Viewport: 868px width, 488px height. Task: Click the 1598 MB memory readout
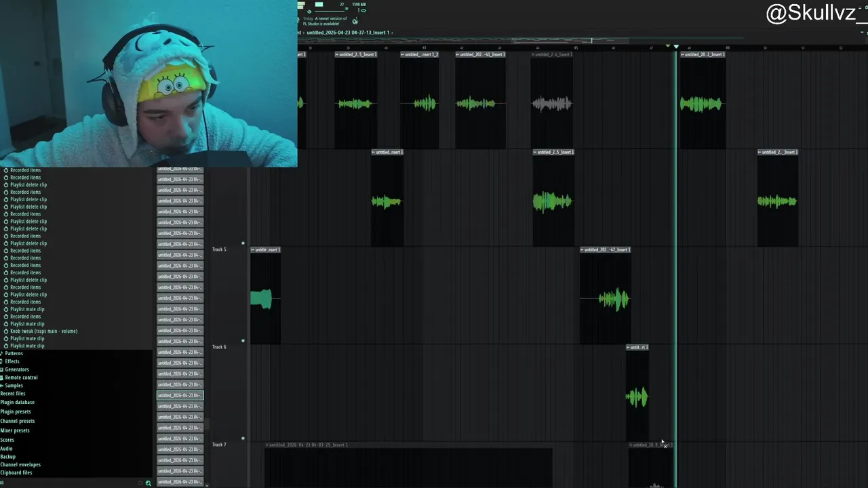(x=358, y=5)
